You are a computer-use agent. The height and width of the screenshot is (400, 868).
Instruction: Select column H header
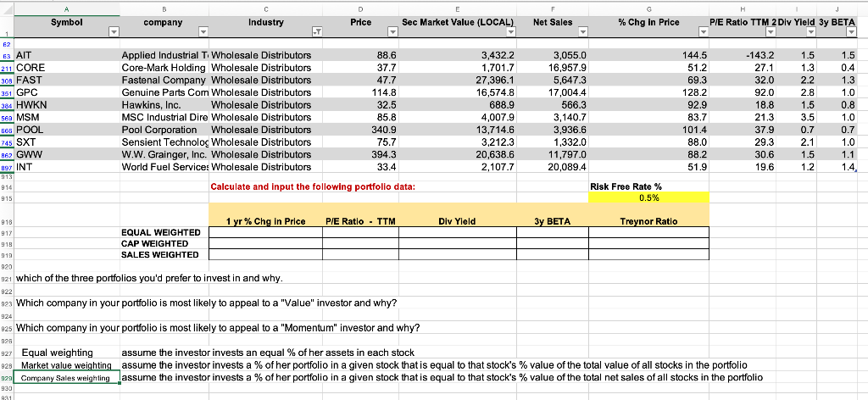[x=743, y=9]
